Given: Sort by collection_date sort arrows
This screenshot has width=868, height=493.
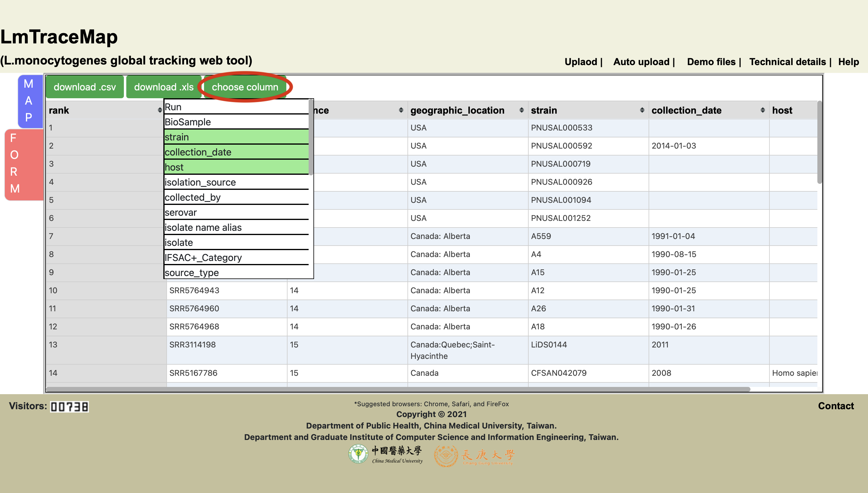Looking at the screenshot, I should [763, 110].
